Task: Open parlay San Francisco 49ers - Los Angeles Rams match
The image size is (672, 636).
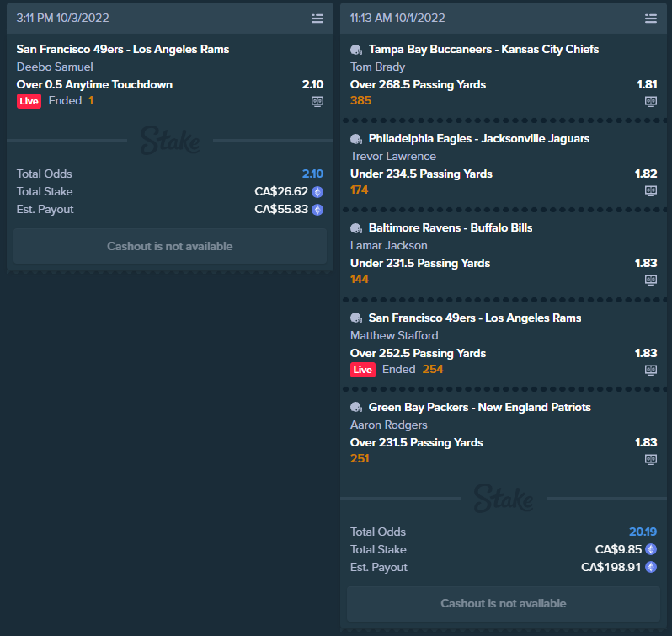Action: (475, 318)
